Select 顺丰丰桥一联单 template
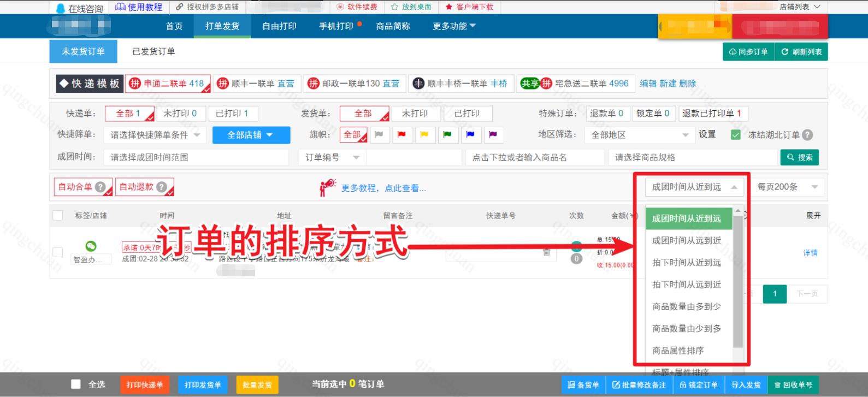 (460, 84)
